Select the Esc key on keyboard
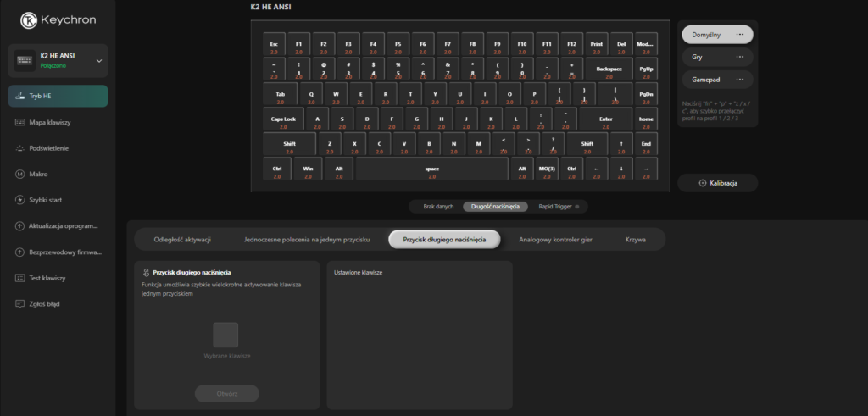Viewport: 868px width, 416px height. tap(274, 44)
